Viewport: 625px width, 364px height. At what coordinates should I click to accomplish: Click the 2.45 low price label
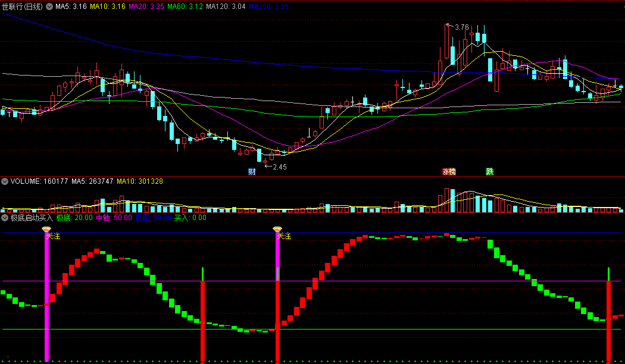280,167
